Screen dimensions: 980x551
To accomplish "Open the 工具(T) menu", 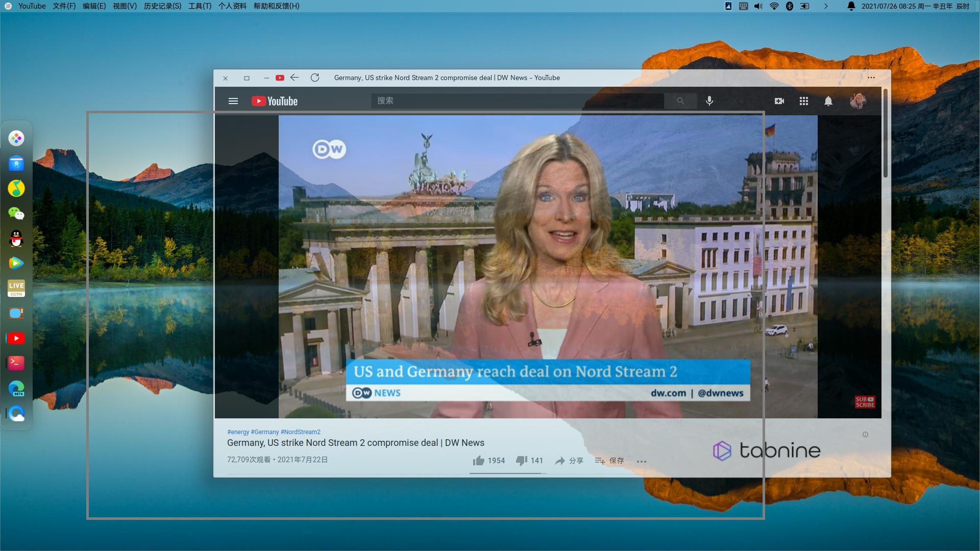I will point(200,6).
